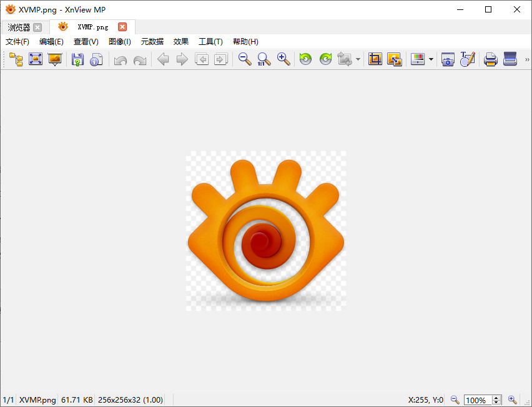Click the zoom stepper up arrow
Screen dimensions: 532x407
click(496, 398)
